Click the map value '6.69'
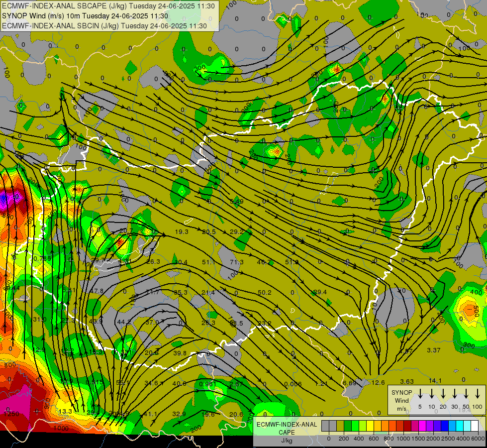 tap(349, 383)
